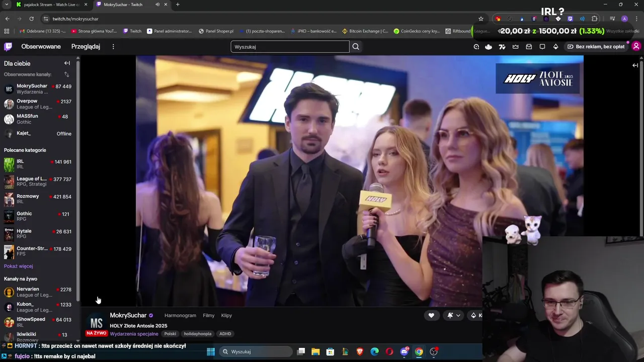Open the Chrome three-dot menu

pos(636,19)
